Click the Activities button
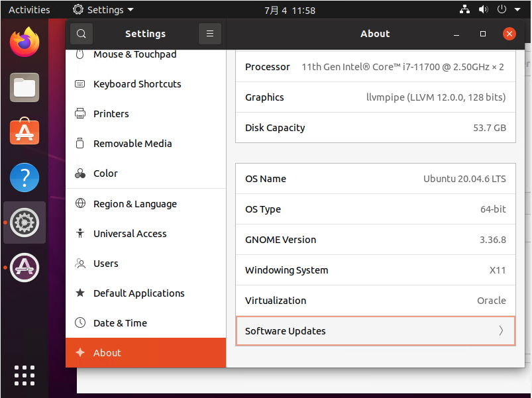This screenshot has height=398, width=532. [29, 10]
